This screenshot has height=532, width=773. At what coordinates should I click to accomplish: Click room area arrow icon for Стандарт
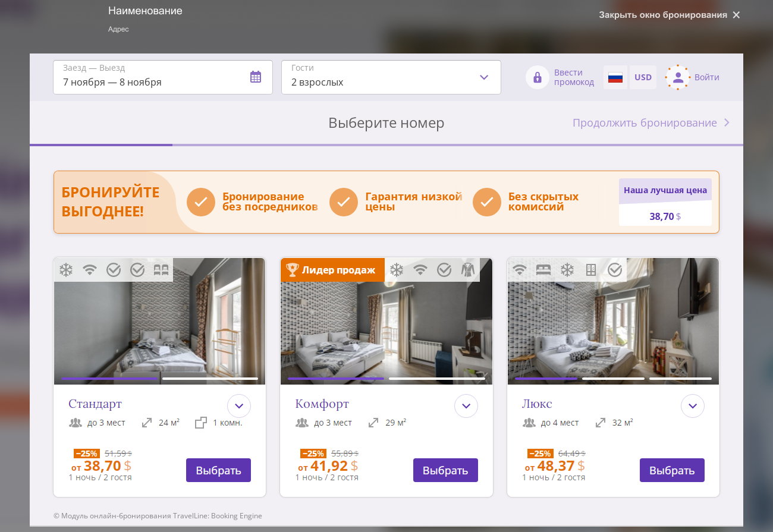(x=147, y=423)
